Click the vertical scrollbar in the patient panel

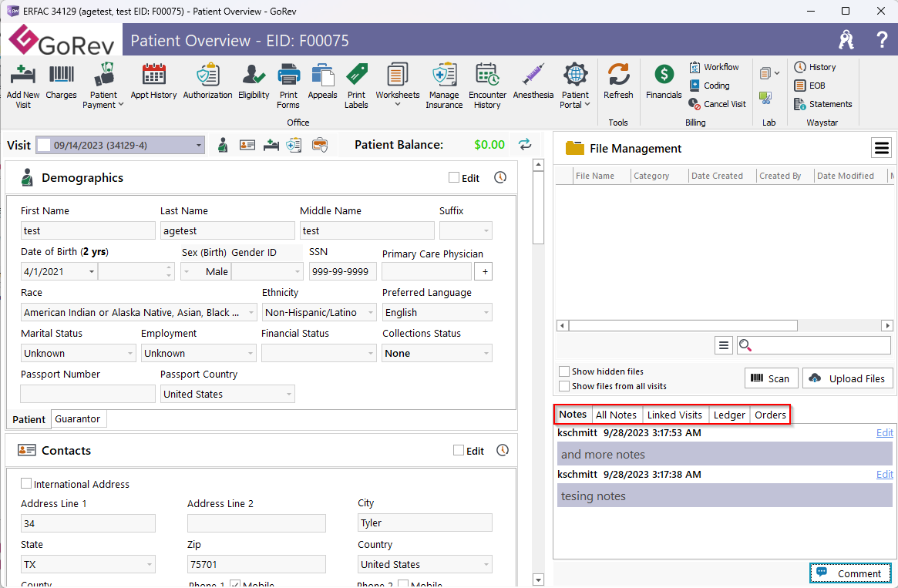[x=538, y=207]
